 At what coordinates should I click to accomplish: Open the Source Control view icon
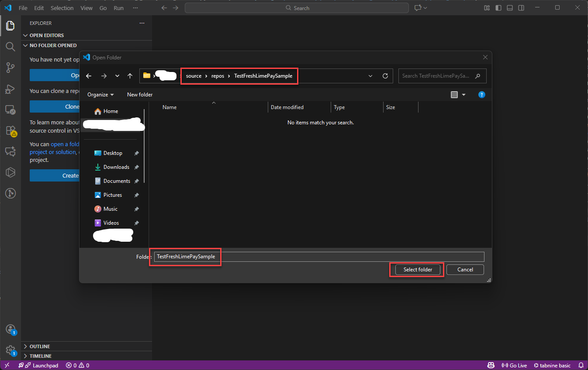[10, 67]
